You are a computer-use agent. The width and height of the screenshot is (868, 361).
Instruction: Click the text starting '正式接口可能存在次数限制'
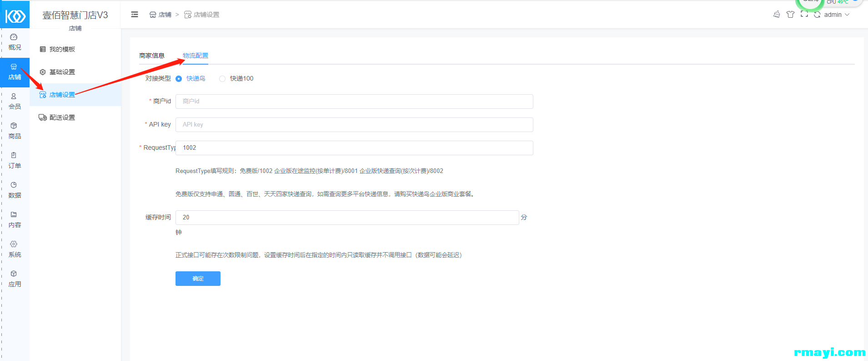pyautogui.click(x=319, y=255)
